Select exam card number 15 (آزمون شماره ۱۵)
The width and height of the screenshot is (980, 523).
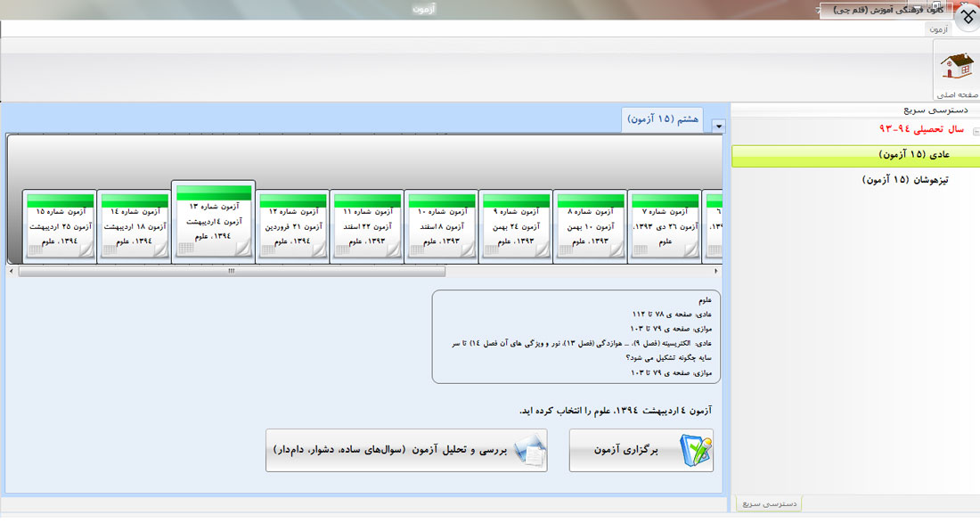[x=59, y=226]
